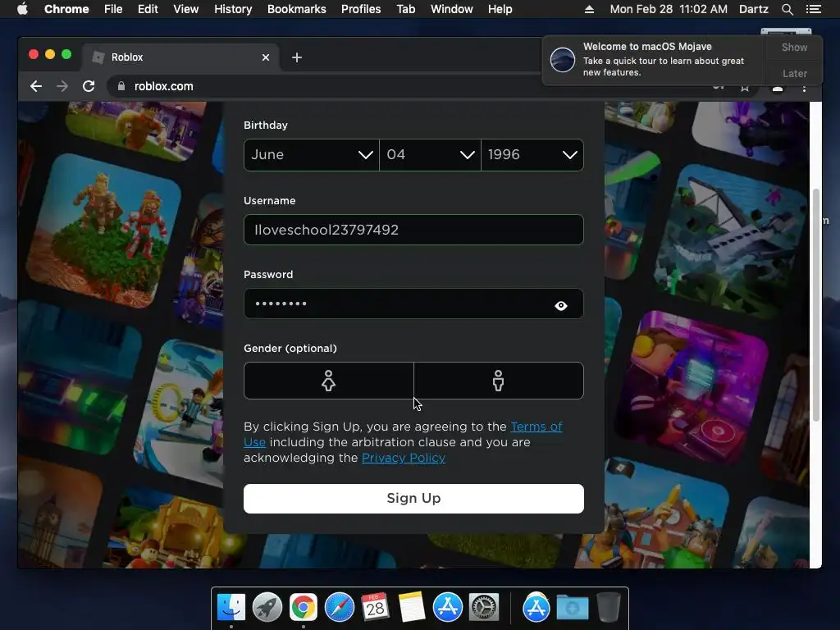
Task: Click the Chrome profile avatar icon
Action: (x=778, y=89)
